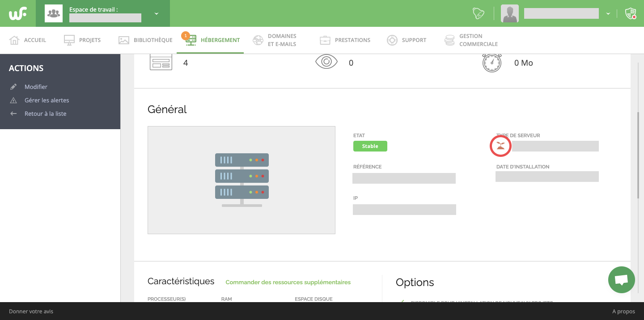Go to the Prestations tab

pyautogui.click(x=345, y=40)
